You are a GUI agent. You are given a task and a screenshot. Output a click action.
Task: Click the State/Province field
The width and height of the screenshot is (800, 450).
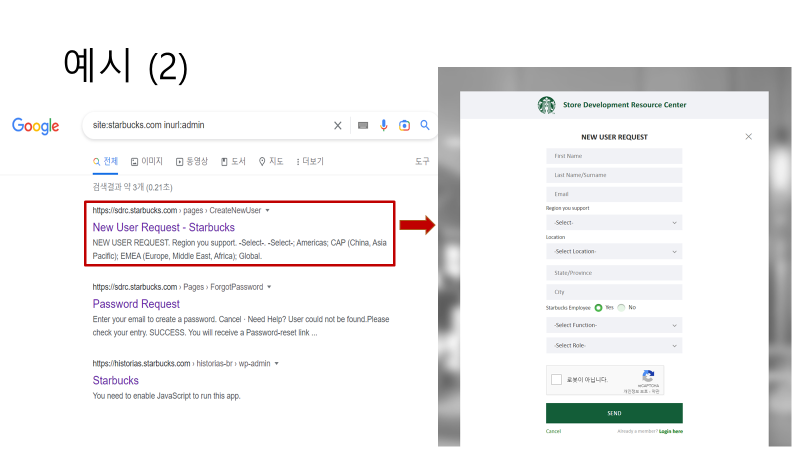pos(614,273)
